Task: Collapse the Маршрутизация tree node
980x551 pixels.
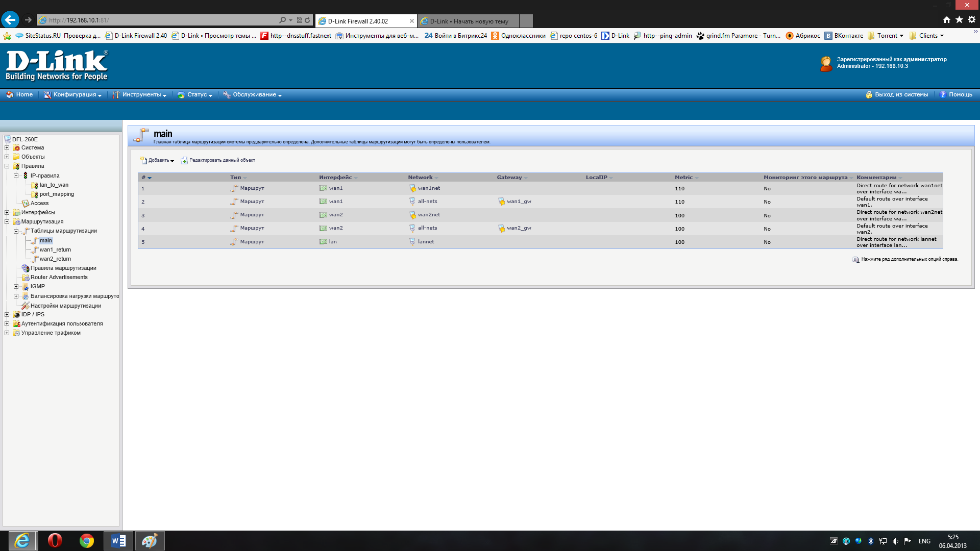Action: click(7, 222)
